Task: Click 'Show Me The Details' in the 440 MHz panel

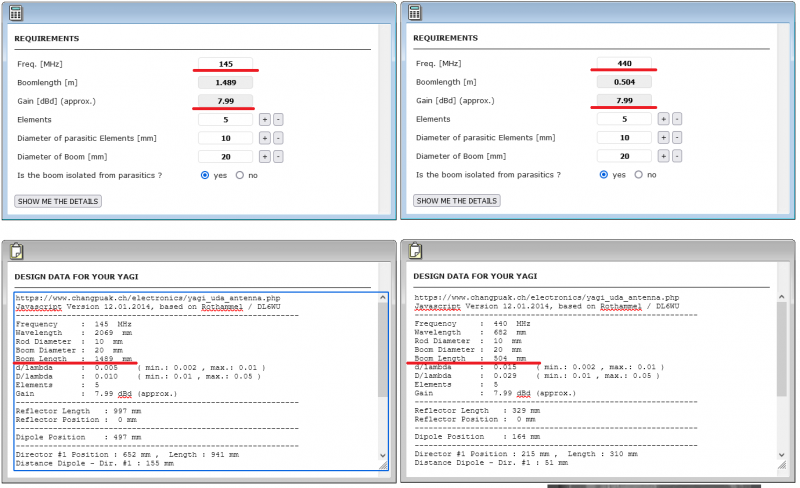Action: pyautogui.click(x=457, y=201)
